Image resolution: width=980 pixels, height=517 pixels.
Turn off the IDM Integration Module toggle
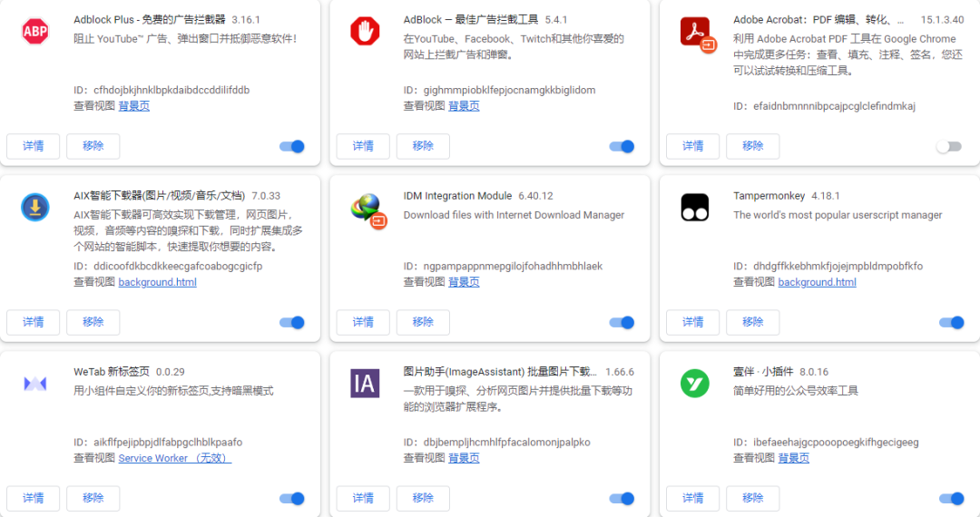[x=622, y=323]
